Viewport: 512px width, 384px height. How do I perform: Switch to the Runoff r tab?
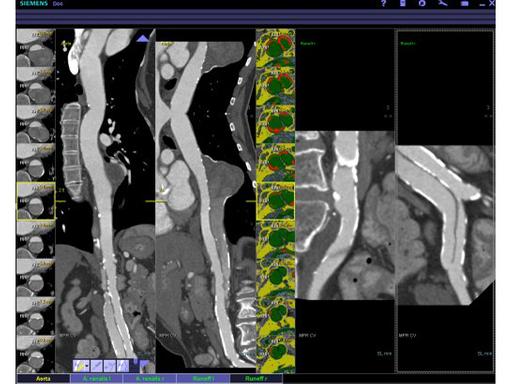(256, 379)
